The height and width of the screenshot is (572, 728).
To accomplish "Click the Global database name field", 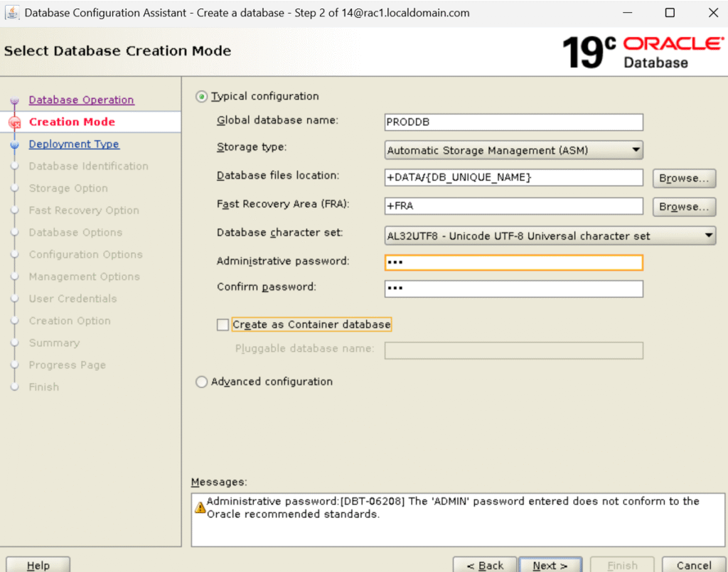I will tap(513, 122).
